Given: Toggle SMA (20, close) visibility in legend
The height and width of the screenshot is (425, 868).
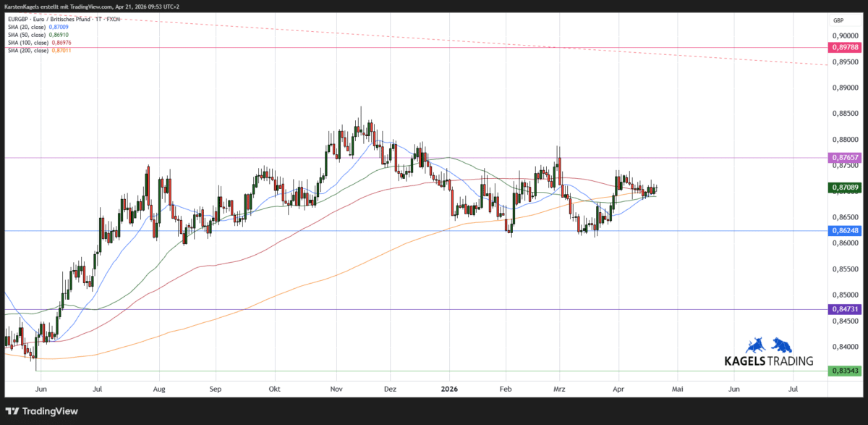Looking at the screenshot, I should click(x=29, y=27).
